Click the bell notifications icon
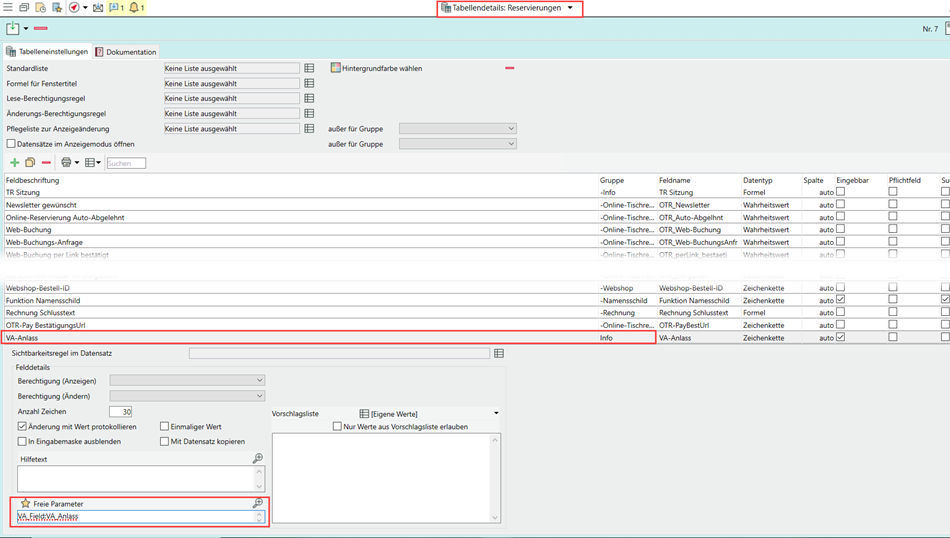 (134, 8)
